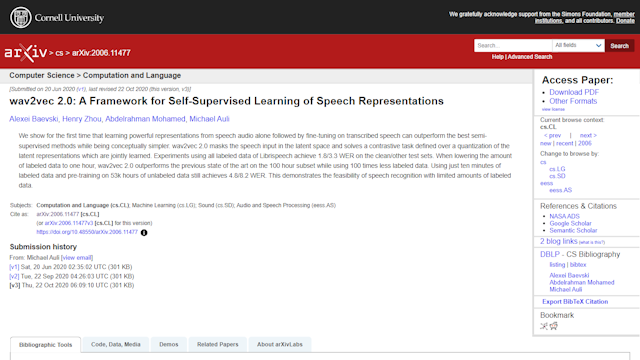This screenshot has height=360, width=640.
Task: Open the v1 link in submission line
Action: (x=81, y=89)
